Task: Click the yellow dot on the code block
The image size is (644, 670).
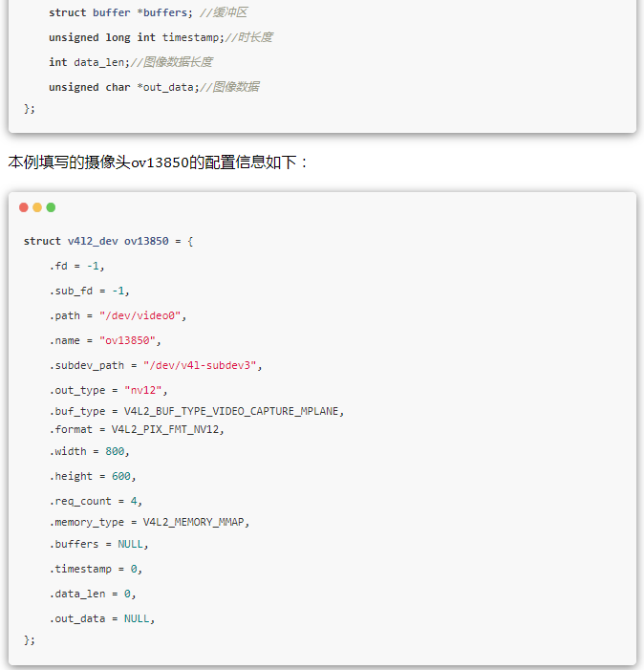Action: [x=37, y=207]
